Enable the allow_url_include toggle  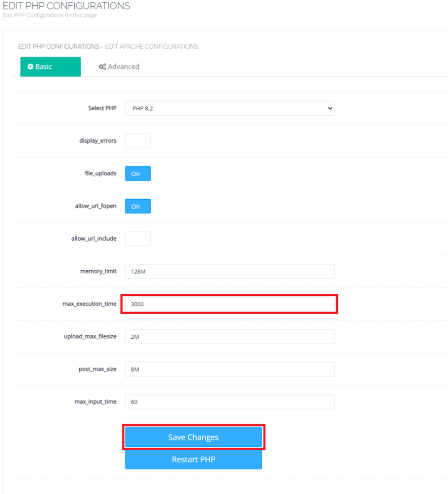coord(138,238)
